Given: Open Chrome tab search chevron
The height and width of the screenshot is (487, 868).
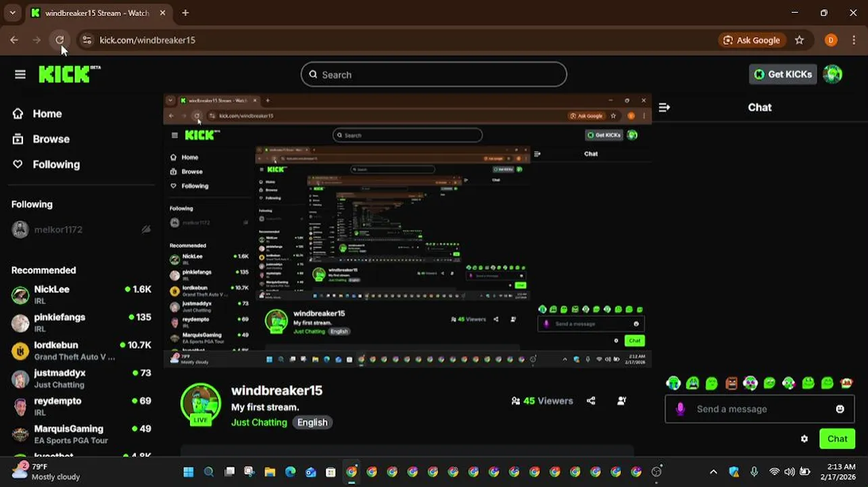Looking at the screenshot, I should click(x=12, y=13).
